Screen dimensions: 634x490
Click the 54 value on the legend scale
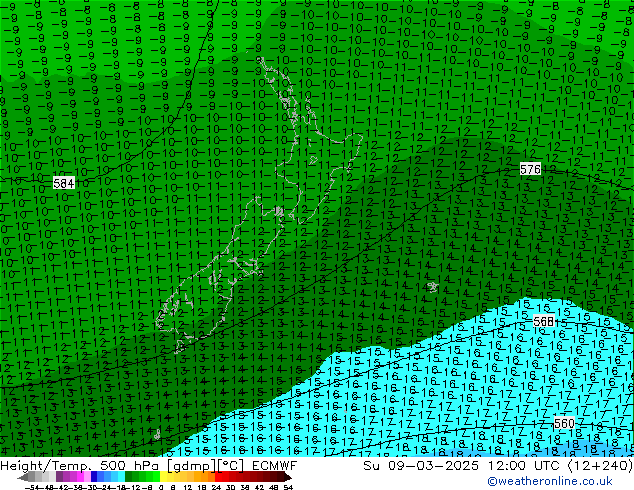287,487
